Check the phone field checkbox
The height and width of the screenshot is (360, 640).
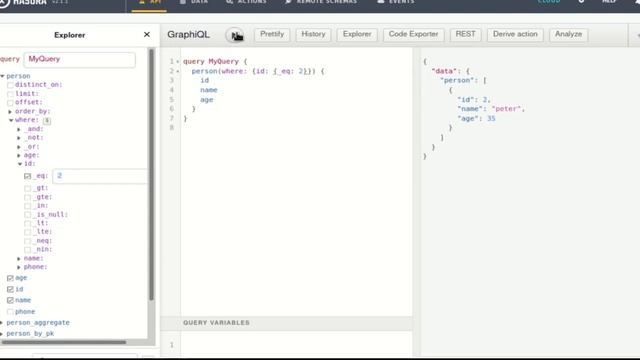coord(10,312)
